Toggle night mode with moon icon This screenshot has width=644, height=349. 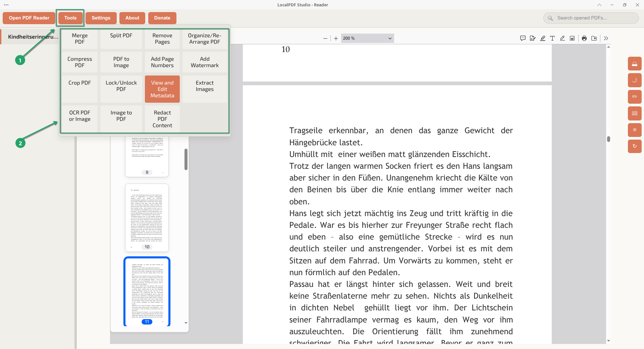tap(635, 80)
